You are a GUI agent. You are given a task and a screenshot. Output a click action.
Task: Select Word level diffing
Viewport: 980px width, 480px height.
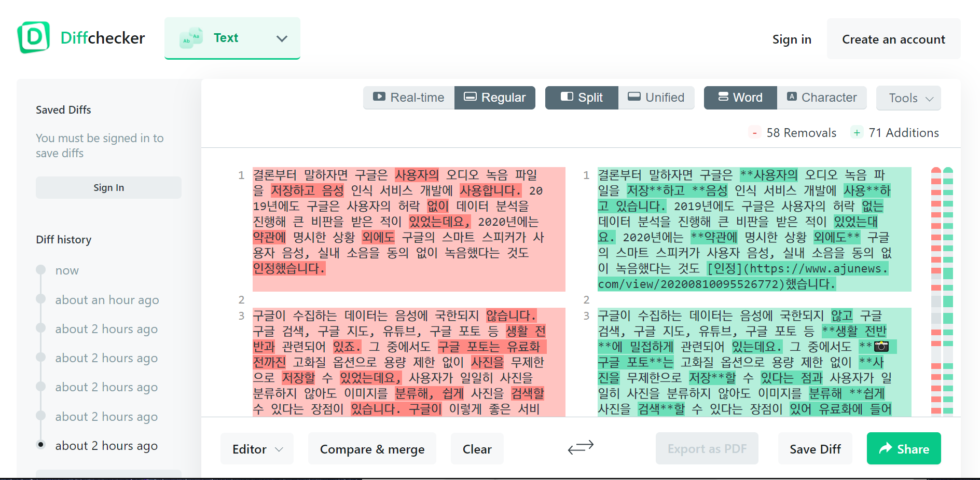click(x=740, y=98)
